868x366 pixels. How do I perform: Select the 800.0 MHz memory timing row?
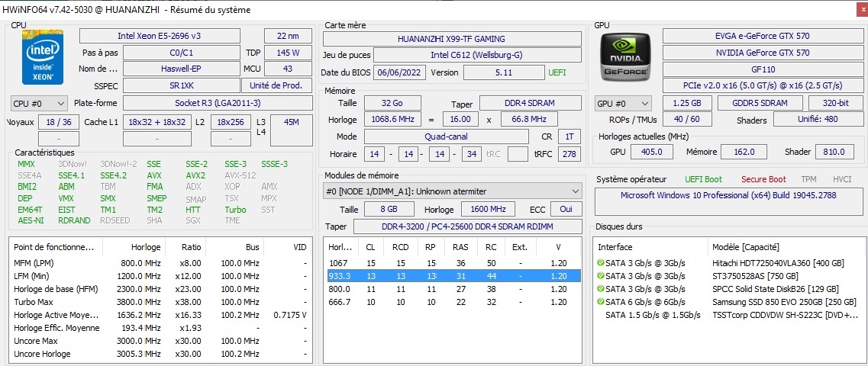point(450,289)
